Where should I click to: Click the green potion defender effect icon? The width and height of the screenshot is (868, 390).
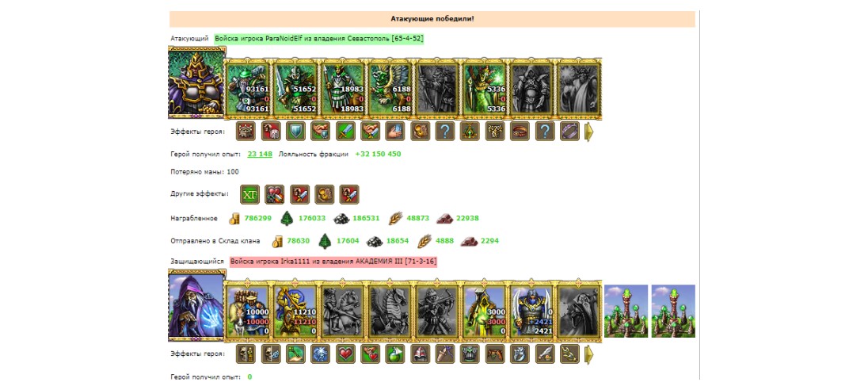[x=395, y=354]
